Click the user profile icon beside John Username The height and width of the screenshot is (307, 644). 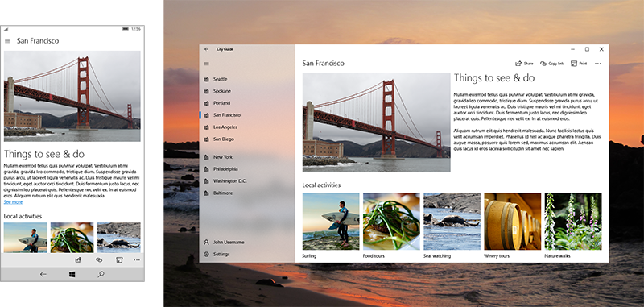[206, 243]
